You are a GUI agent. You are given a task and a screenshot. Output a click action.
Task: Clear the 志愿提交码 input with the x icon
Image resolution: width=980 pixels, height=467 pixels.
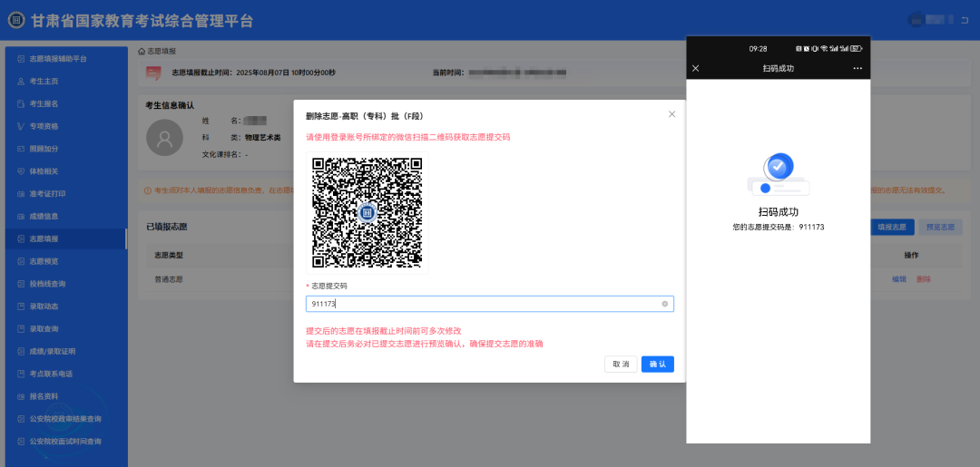pyautogui.click(x=664, y=304)
